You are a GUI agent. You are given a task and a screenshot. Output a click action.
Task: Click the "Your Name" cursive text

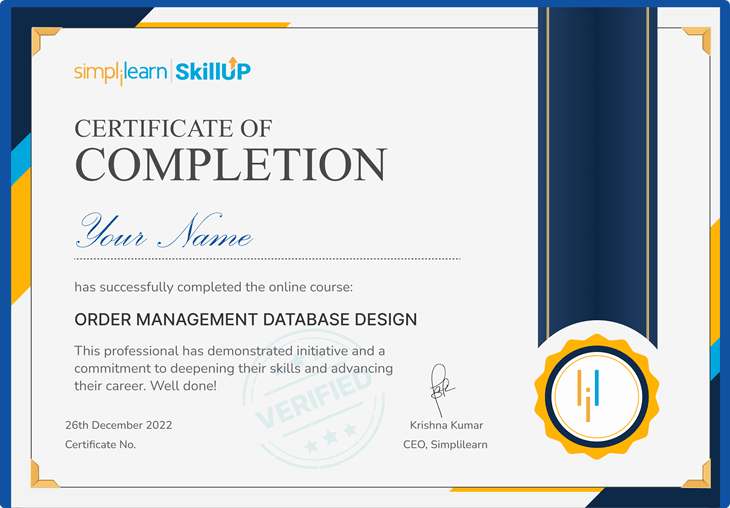click(x=164, y=231)
